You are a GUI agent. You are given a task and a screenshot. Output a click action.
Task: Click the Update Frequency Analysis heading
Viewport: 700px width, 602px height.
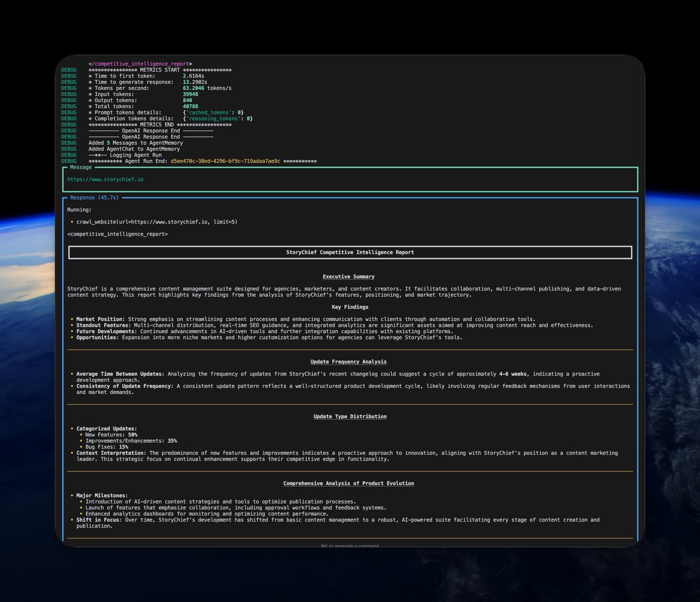coord(349,362)
